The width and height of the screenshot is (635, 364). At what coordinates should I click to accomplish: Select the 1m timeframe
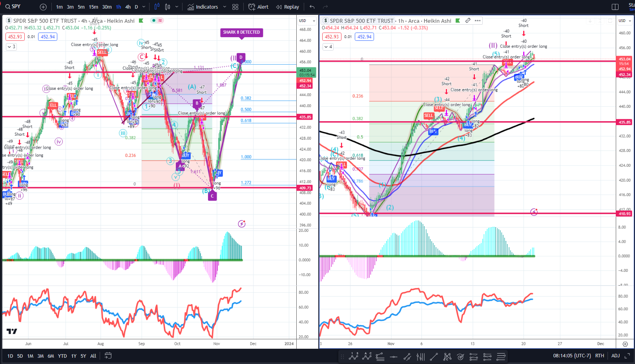pyautogui.click(x=59, y=7)
